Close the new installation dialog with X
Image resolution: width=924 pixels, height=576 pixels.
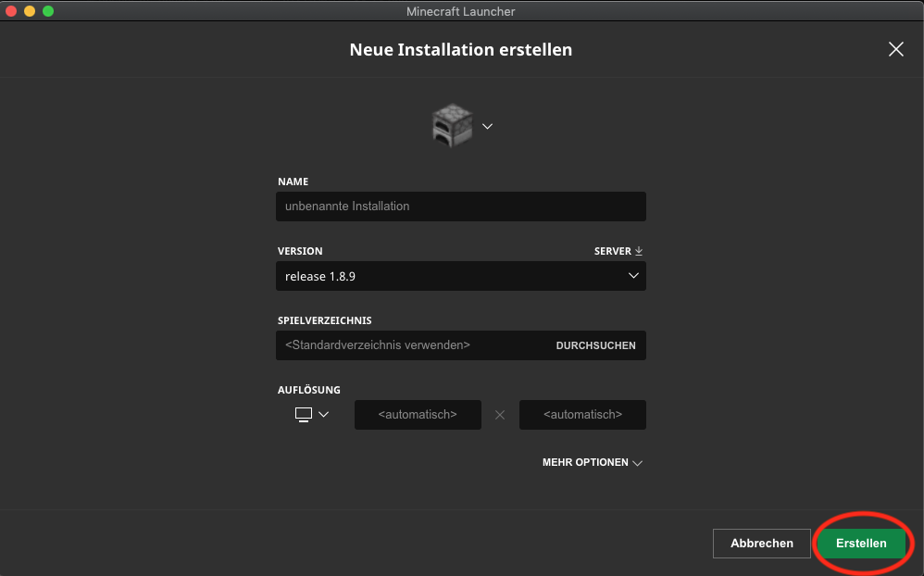point(895,49)
